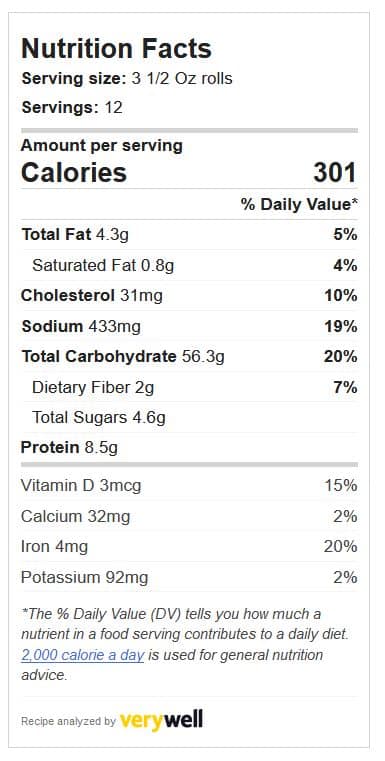Click the Calcium 32mg row

[x=189, y=516]
